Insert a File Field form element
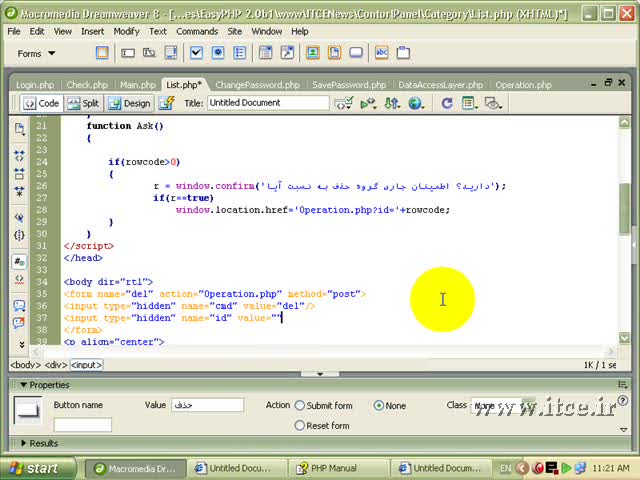The width and height of the screenshot is (640, 480). click(x=334, y=53)
